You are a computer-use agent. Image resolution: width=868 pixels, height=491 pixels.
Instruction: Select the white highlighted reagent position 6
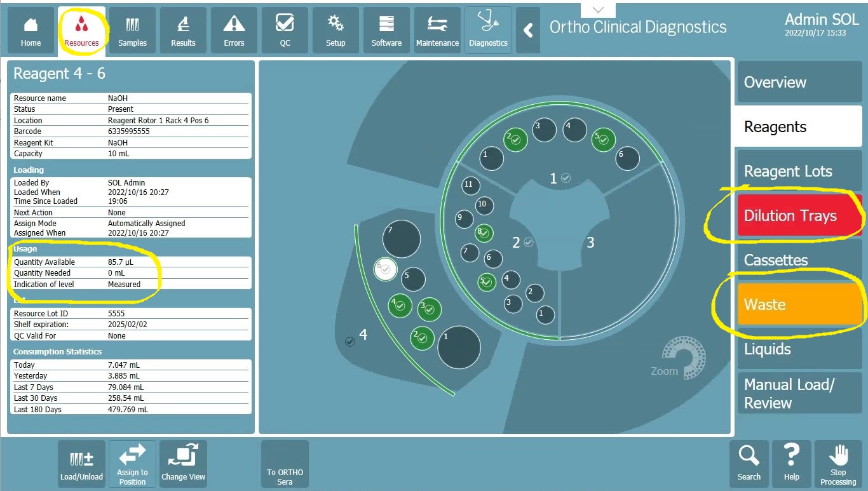click(385, 269)
